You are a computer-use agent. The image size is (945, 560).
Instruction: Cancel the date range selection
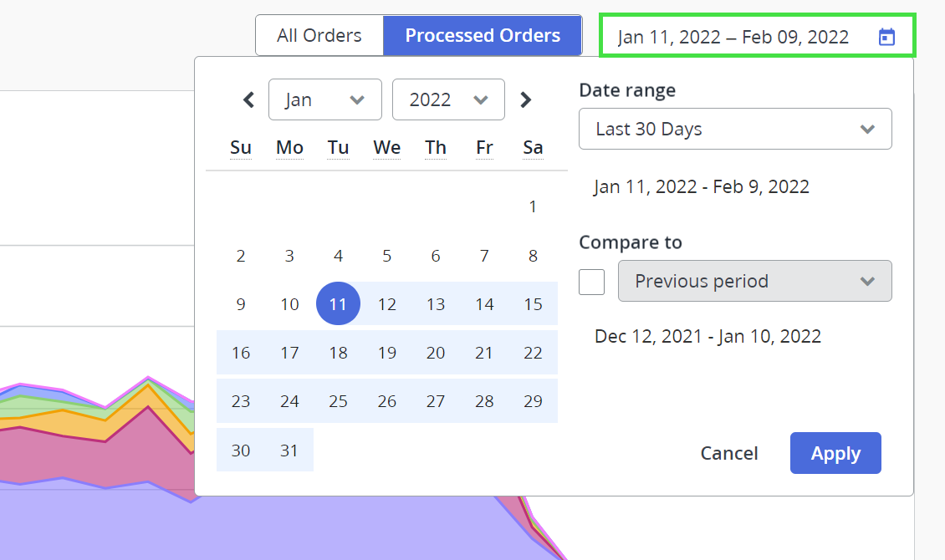pyautogui.click(x=729, y=453)
